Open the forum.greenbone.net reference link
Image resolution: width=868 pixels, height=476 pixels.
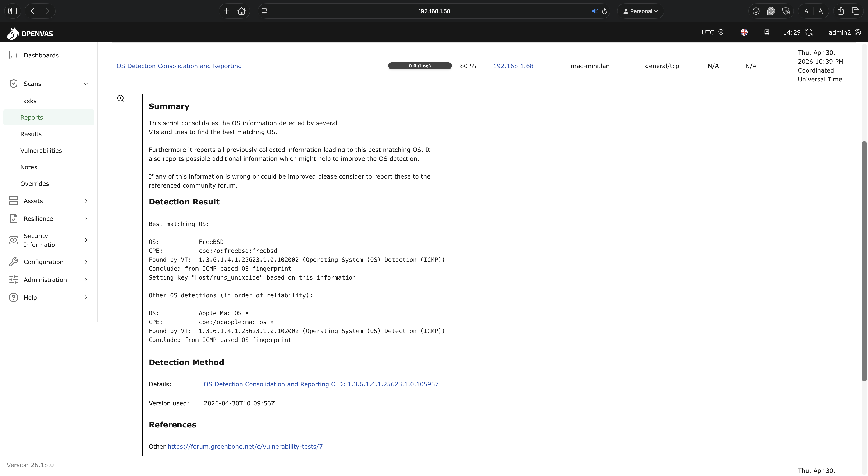[x=245, y=447]
